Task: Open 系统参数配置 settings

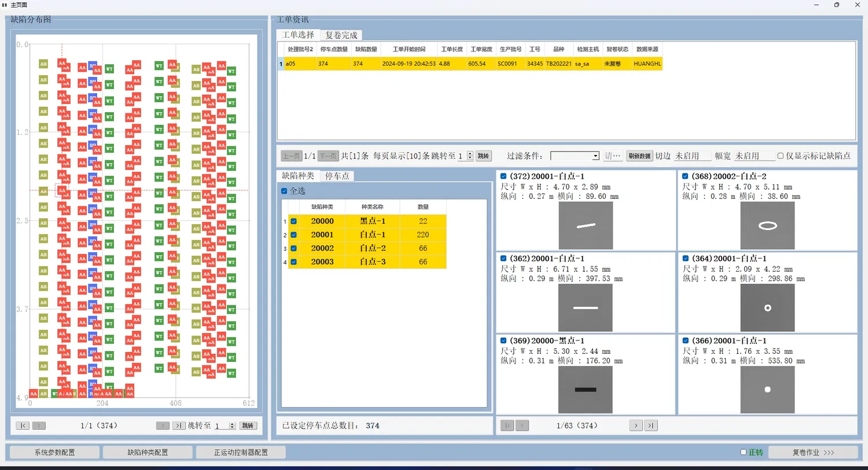Action: click(55, 452)
